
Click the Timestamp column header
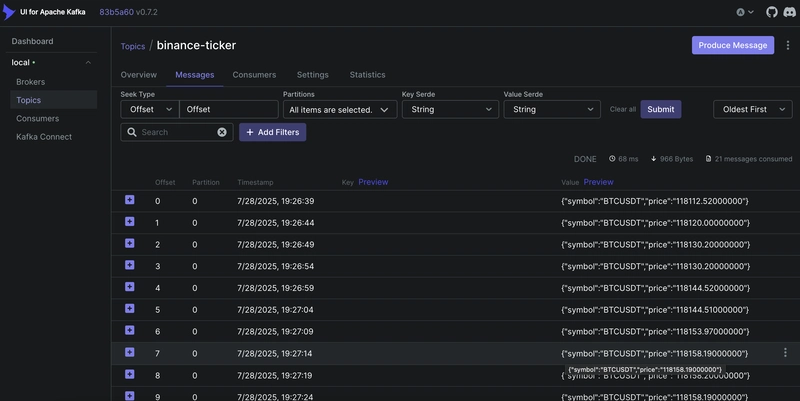coord(255,183)
